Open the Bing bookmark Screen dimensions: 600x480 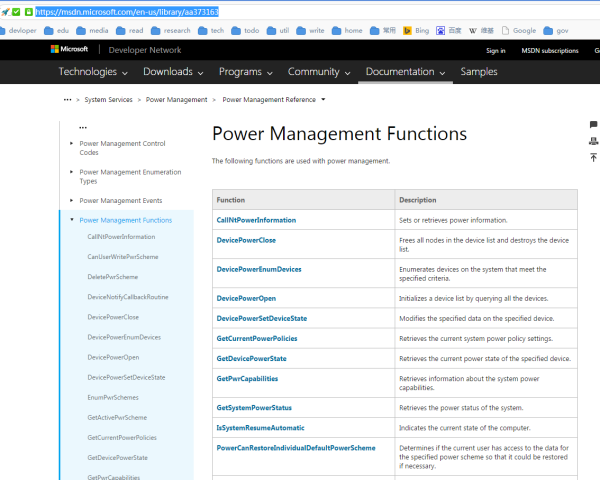pyautogui.click(x=416, y=30)
